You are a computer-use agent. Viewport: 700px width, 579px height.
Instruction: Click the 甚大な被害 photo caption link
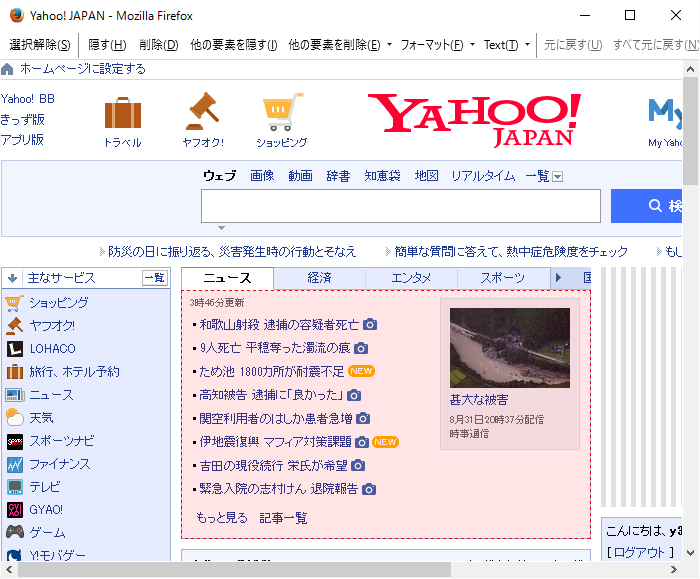coord(479,400)
